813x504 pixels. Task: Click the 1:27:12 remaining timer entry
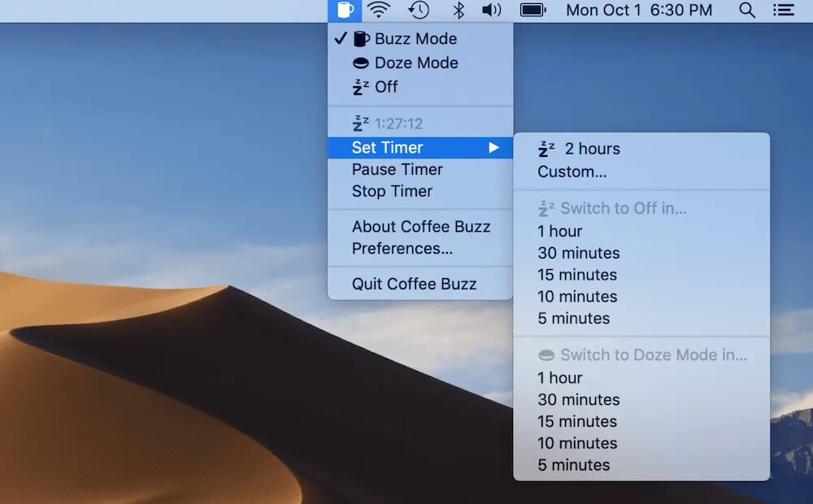[x=420, y=124]
